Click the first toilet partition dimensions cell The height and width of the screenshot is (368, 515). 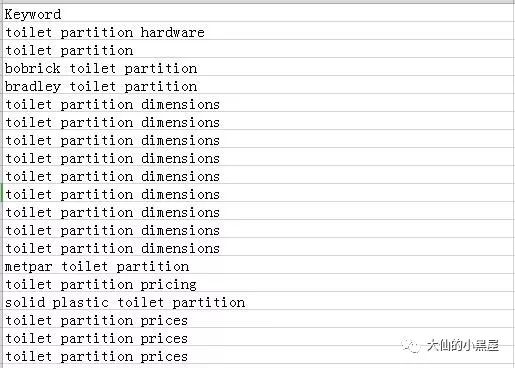pos(258,103)
